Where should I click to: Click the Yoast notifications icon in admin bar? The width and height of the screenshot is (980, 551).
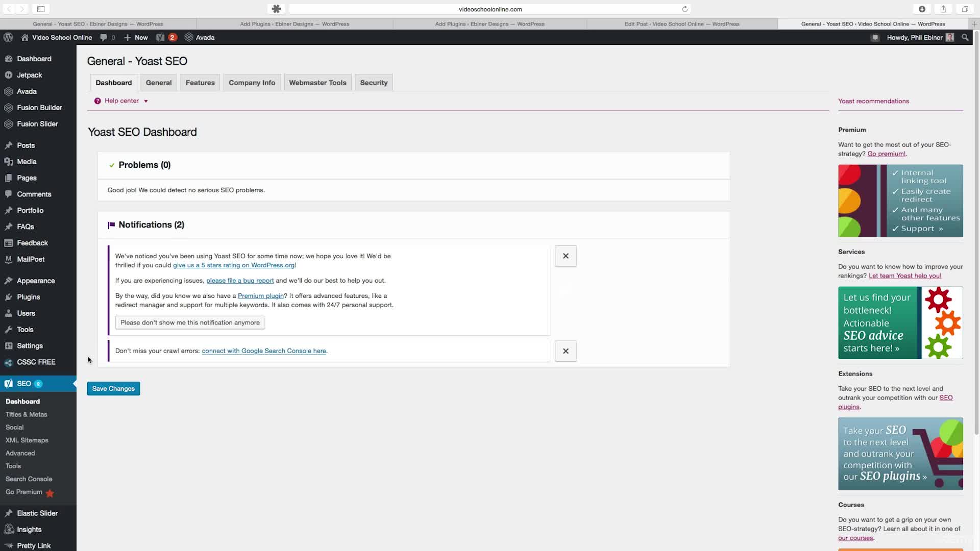[166, 37]
